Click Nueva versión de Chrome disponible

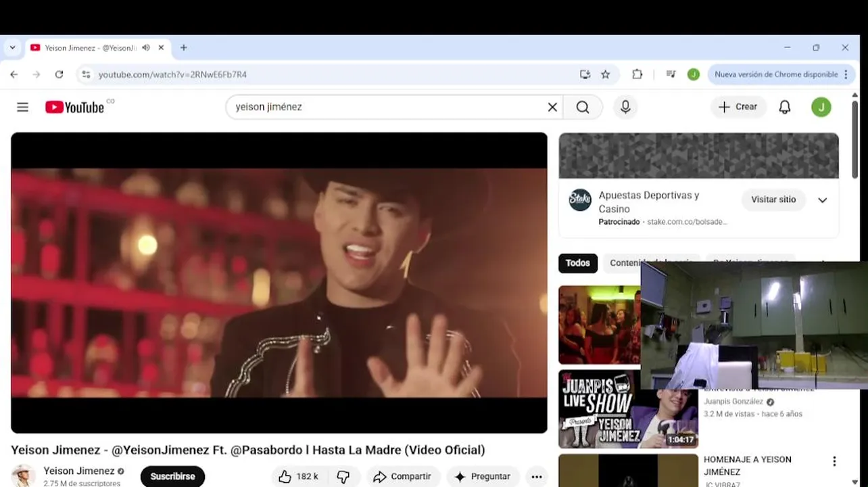point(776,74)
